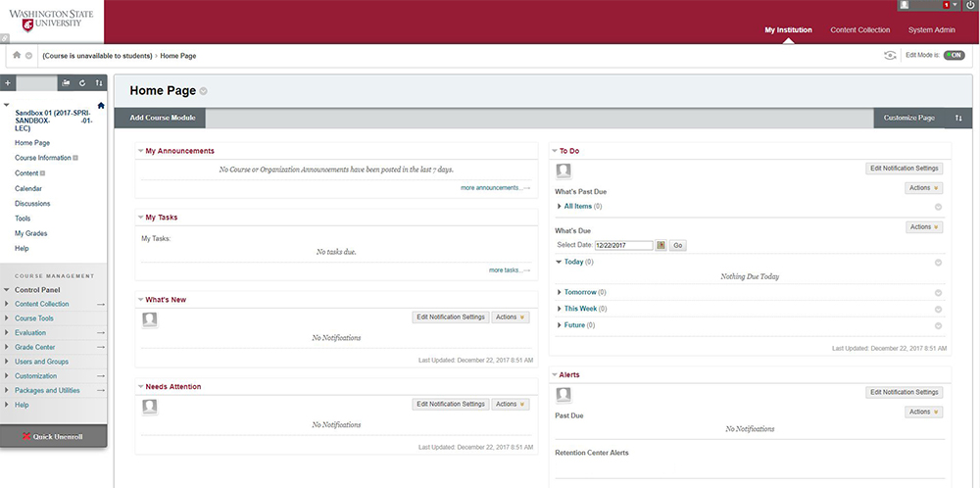Open the Actions dropdown for What's Due

[924, 226]
